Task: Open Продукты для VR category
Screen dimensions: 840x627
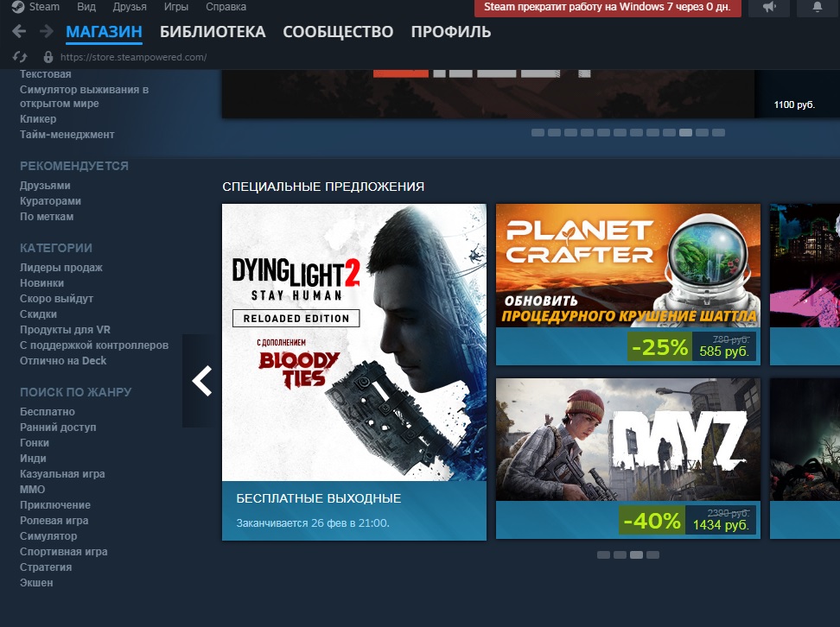Action: click(65, 329)
